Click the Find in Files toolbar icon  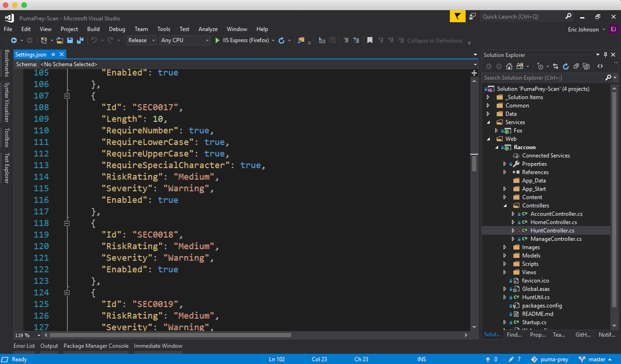(301, 40)
